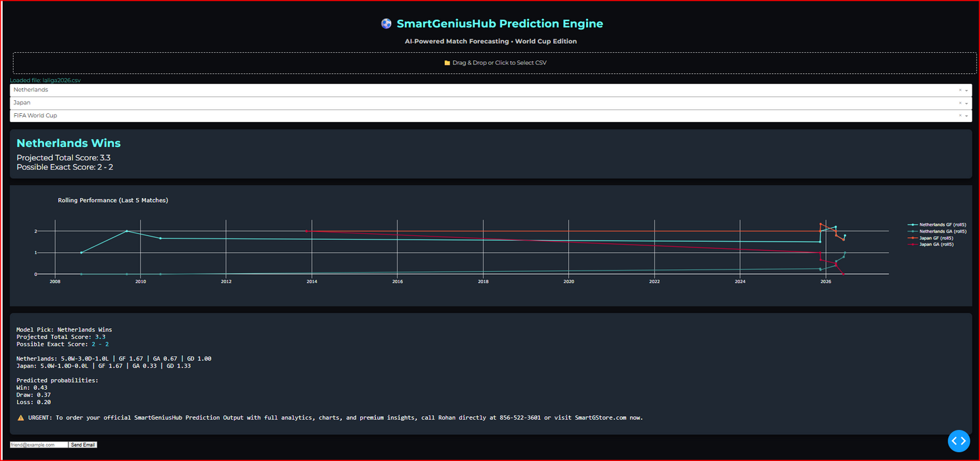
Task: Click the SmartGeniusHub Prediction Engine title
Action: pyautogui.click(x=500, y=24)
